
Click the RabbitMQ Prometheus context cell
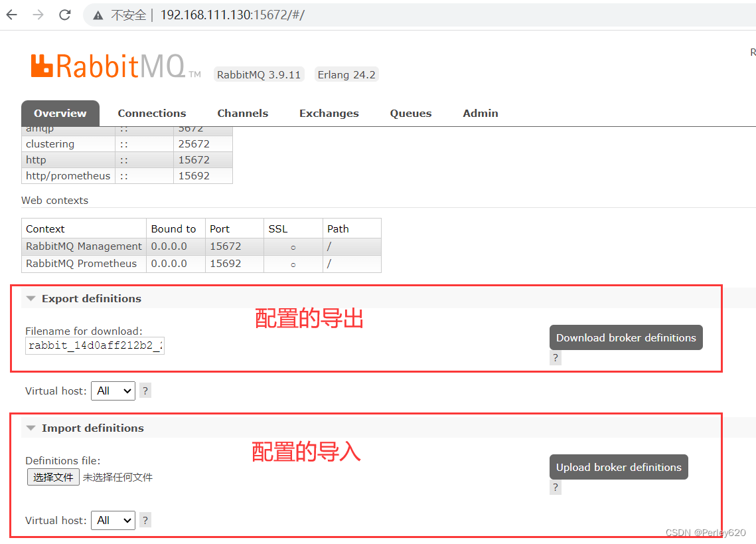pyautogui.click(x=84, y=264)
